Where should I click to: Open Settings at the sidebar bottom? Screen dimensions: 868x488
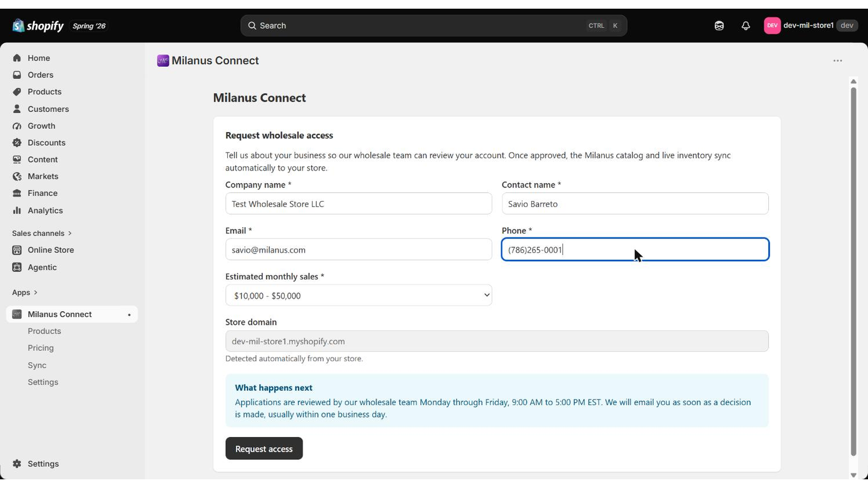tap(43, 464)
